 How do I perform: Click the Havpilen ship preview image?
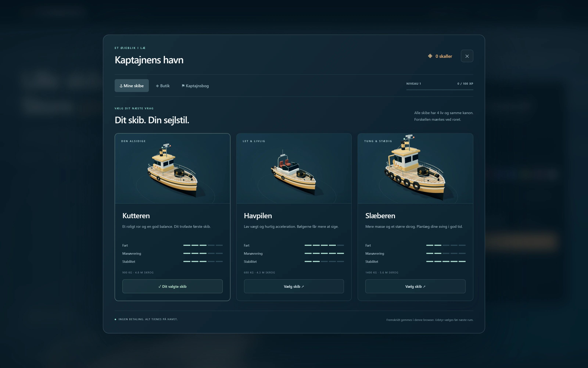click(294, 168)
